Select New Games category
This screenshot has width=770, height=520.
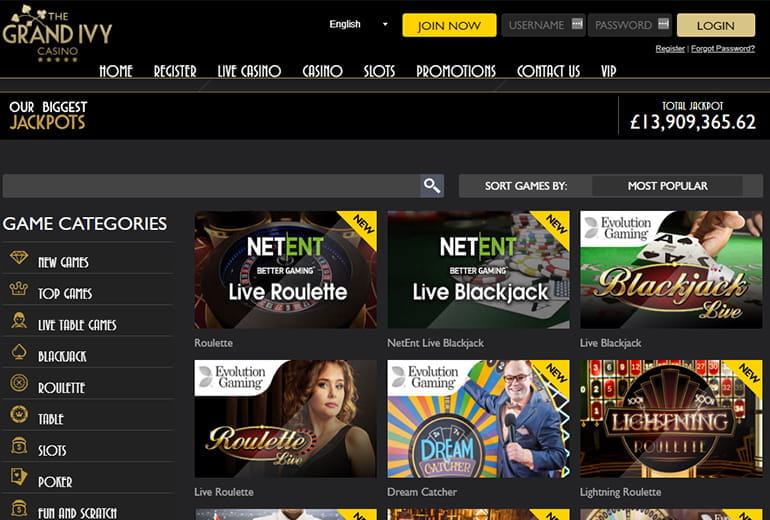coord(63,263)
